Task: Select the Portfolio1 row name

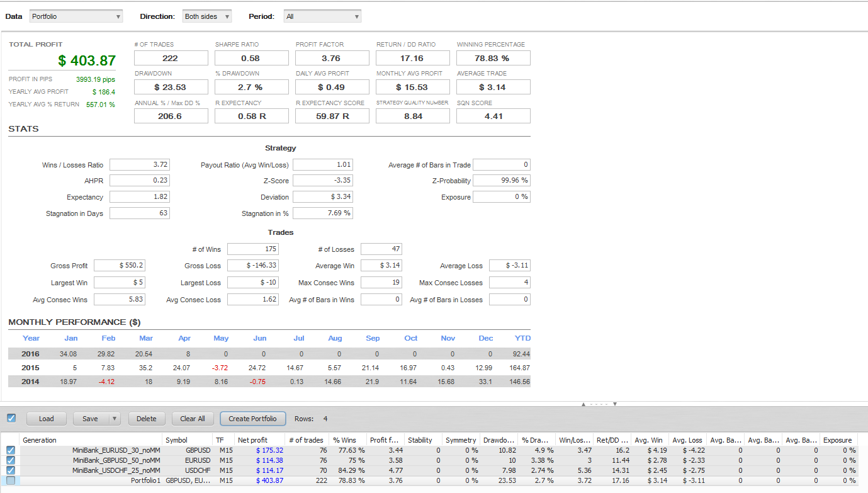Action: pos(145,480)
